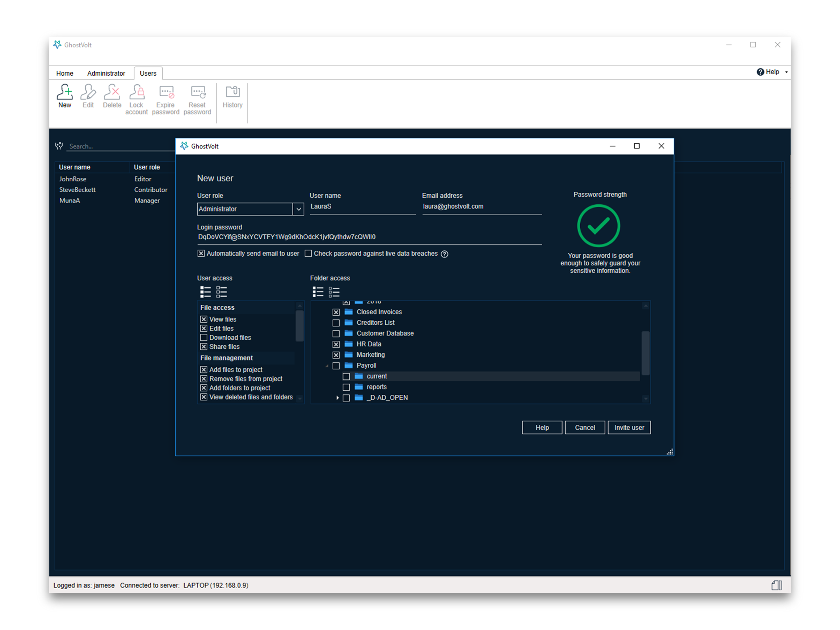This screenshot has height=630, width=840.
Task: Click the Cancel button
Action: (x=585, y=428)
